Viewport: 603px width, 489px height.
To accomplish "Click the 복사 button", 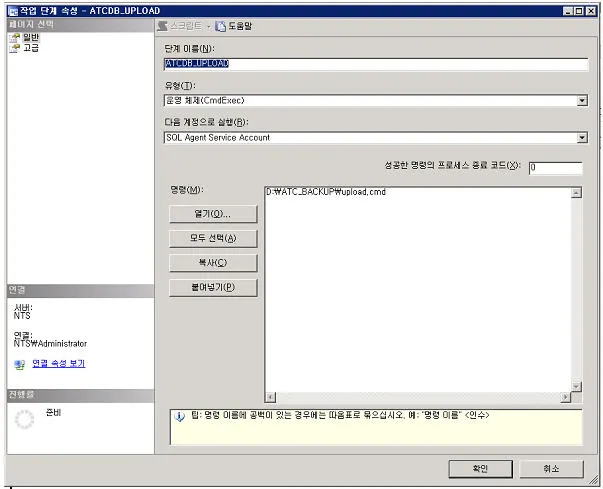I will 212,263.
